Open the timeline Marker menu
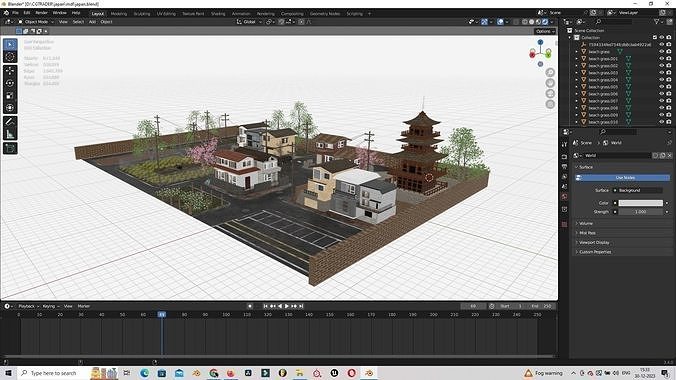The image size is (676, 380). pos(84,306)
